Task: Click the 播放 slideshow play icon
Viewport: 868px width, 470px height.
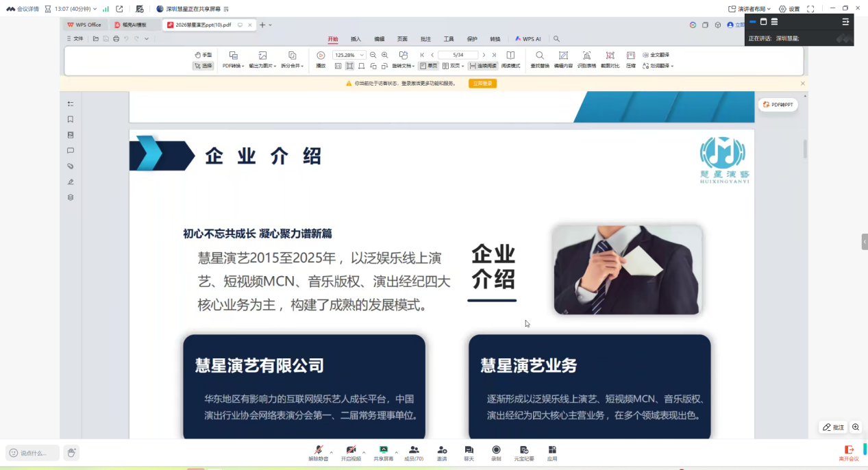Action: pyautogui.click(x=321, y=55)
